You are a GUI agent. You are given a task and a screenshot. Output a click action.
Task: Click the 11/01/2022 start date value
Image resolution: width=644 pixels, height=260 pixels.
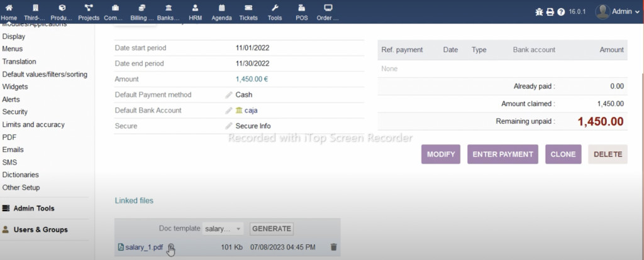tap(253, 48)
